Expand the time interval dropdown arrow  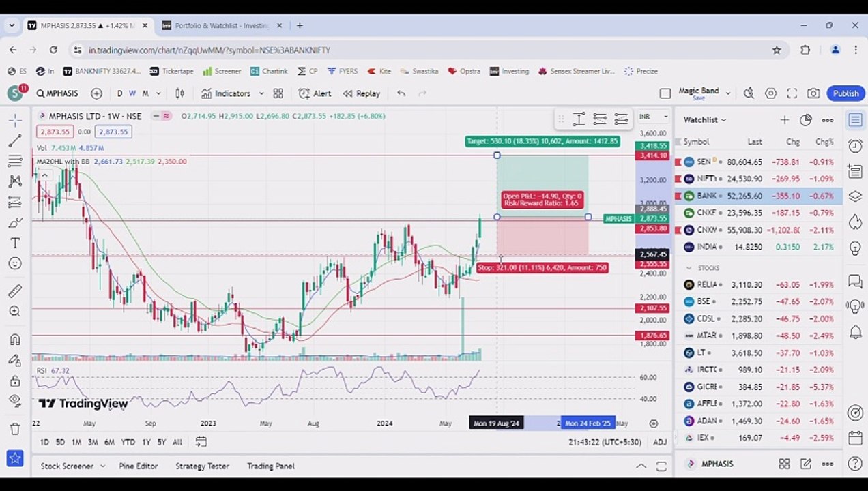(x=158, y=93)
